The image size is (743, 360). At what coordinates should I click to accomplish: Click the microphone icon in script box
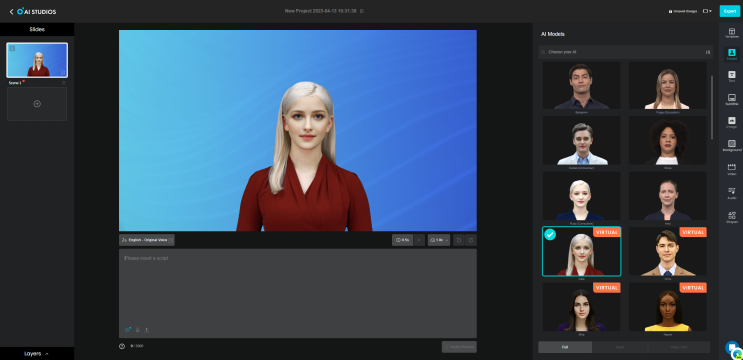click(137, 330)
